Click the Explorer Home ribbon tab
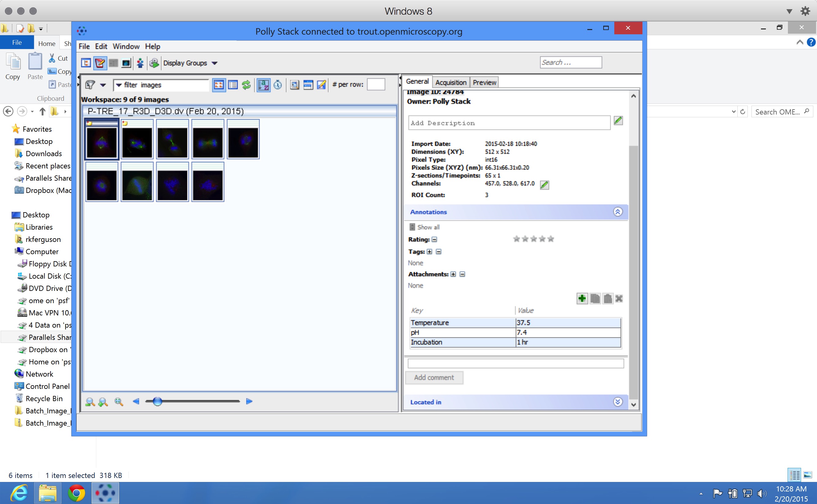This screenshot has width=817, height=504. 47,44
